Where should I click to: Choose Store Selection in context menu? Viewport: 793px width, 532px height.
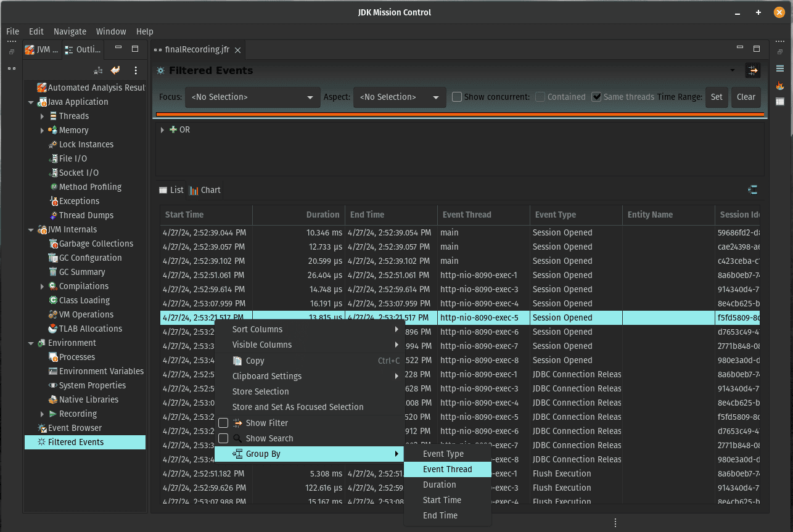309,391
